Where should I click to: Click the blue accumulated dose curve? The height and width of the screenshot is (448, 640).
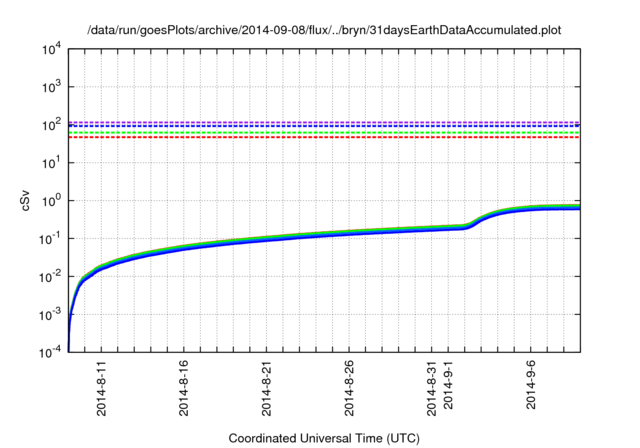click(324, 237)
